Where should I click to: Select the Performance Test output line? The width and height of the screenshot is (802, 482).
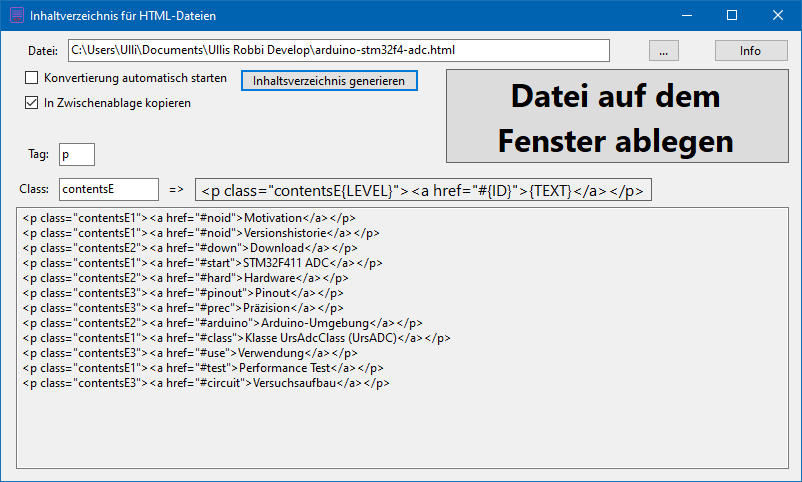pos(203,368)
